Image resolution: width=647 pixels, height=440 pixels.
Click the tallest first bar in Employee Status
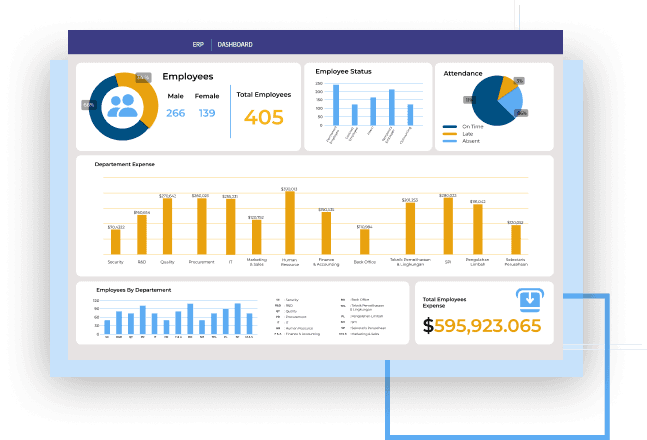pos(336,105)
